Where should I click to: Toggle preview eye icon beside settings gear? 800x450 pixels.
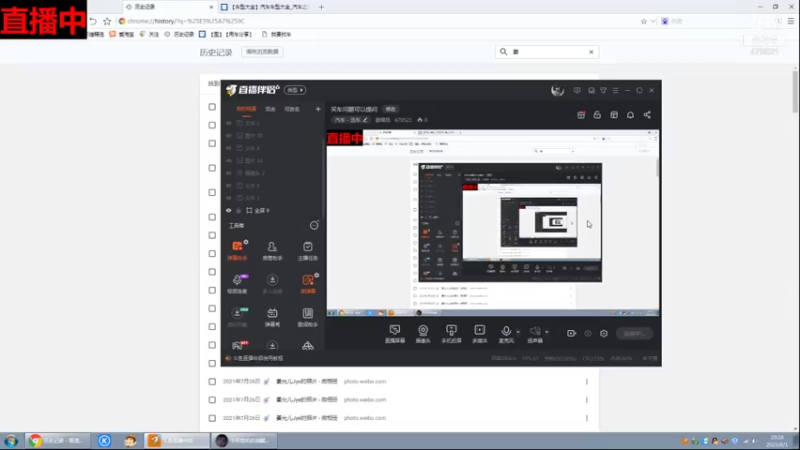point(588,333)
